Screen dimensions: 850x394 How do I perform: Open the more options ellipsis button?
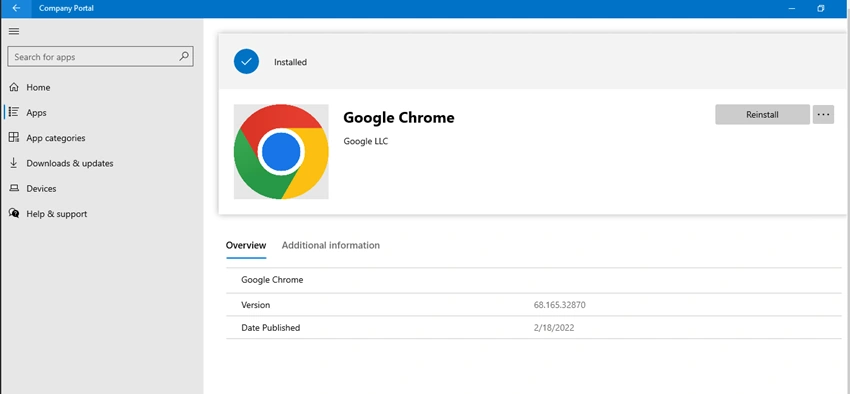point(823,114)
